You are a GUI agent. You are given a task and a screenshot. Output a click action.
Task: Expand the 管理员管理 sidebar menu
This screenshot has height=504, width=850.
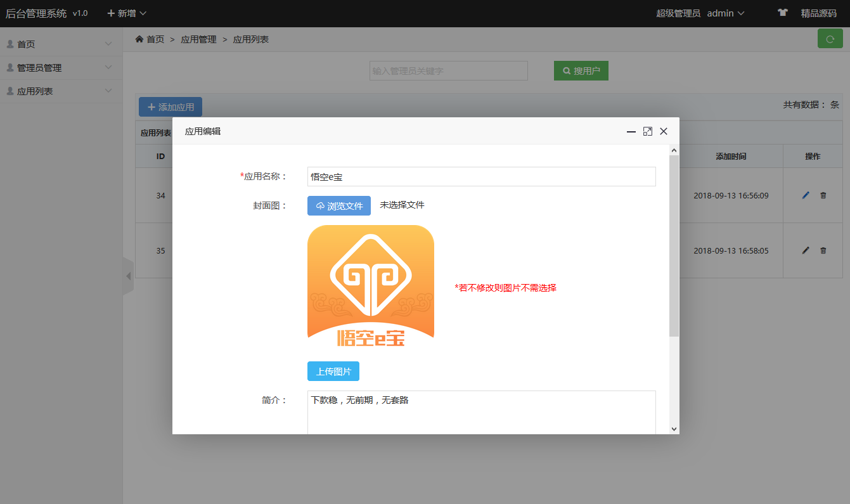(x=61, y=68)
